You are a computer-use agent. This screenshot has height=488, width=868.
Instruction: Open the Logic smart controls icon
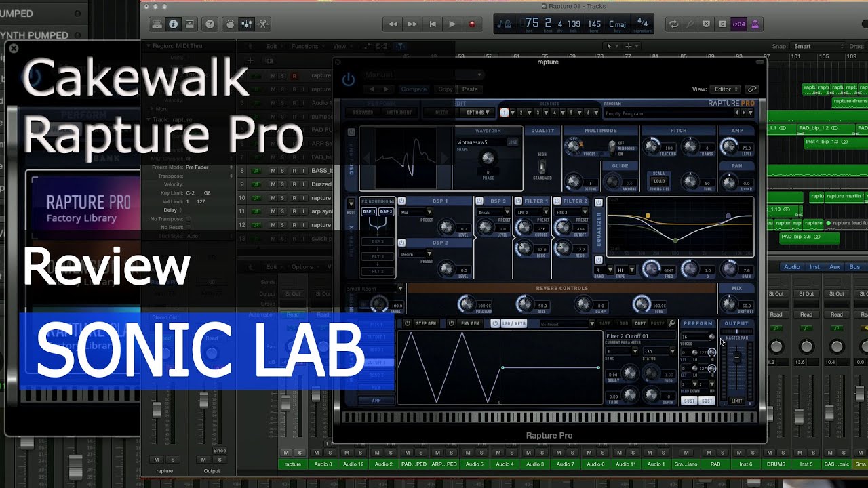pyautogui.click(x=231, y=24)
